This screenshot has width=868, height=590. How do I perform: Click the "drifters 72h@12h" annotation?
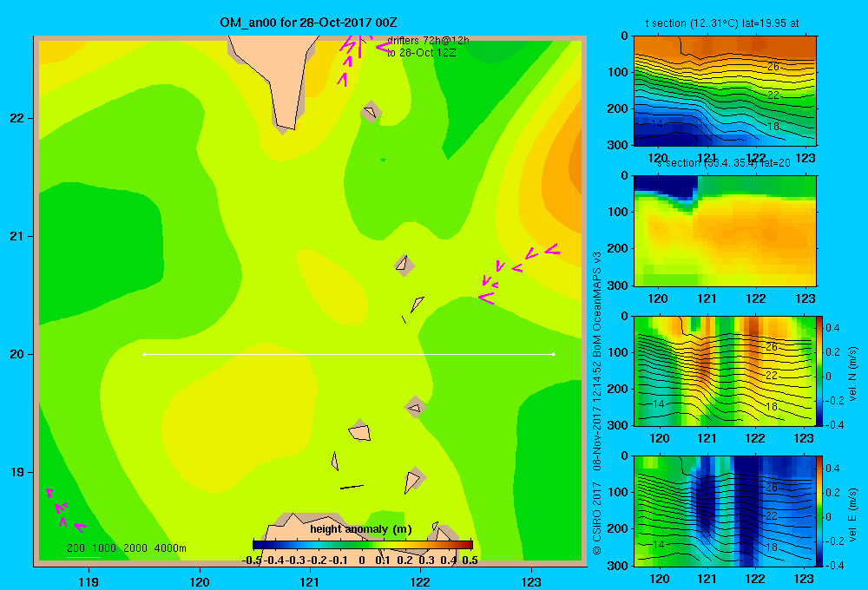tap(428, 41)
